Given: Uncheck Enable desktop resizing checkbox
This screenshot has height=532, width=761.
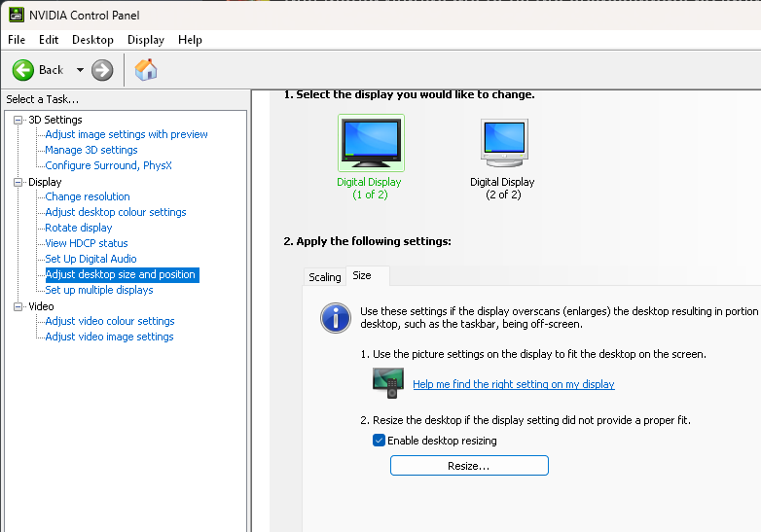Looking at the screenshot, I should pos(380,441).
